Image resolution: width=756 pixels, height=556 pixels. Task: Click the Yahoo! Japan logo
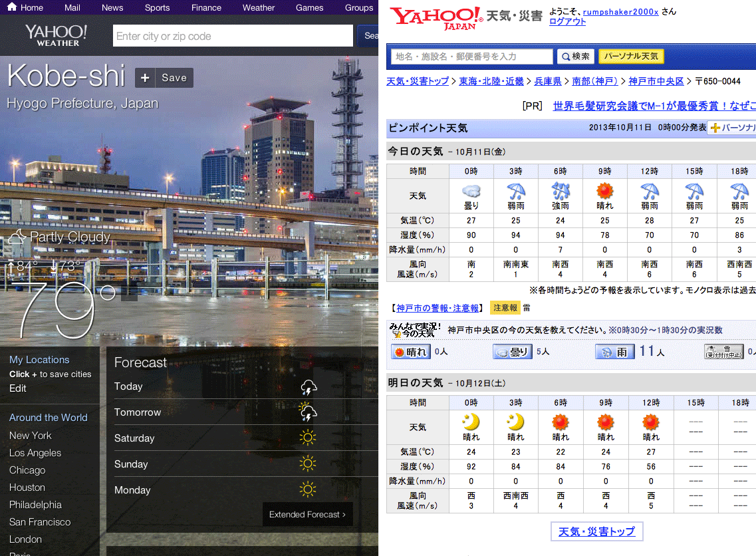pos(436,19)
